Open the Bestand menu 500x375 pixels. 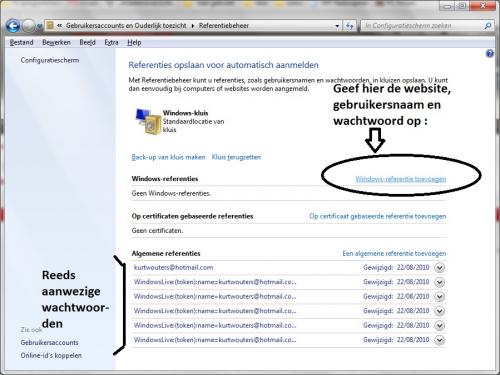22,42
